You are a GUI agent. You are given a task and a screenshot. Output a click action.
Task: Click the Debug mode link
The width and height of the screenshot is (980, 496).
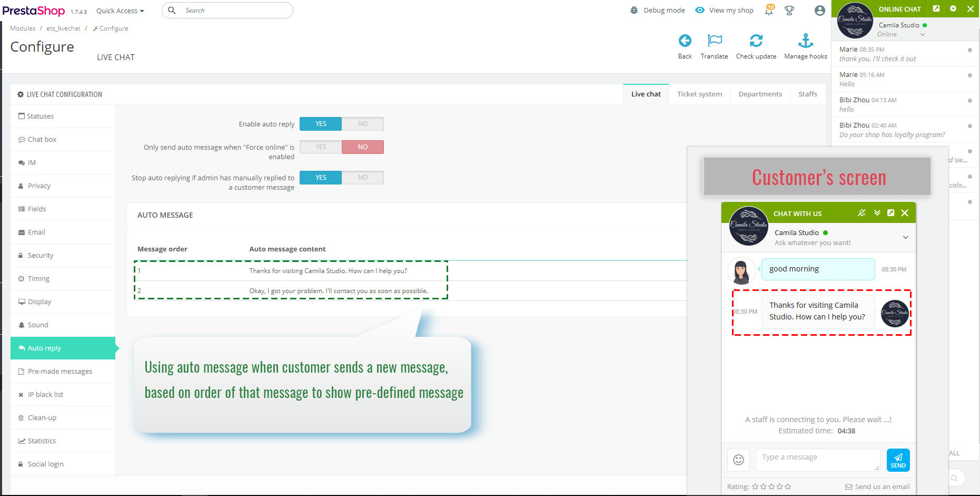pos(664,10)
